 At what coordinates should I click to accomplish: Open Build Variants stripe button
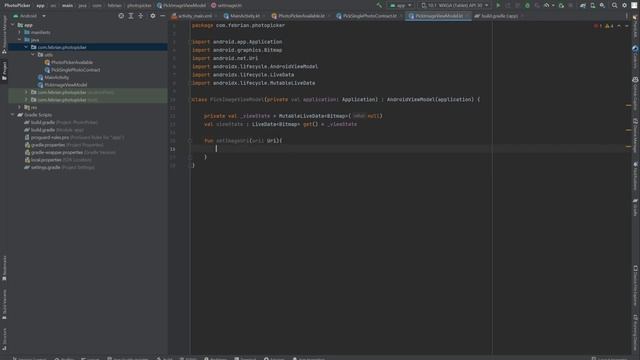tap(4, 305)
